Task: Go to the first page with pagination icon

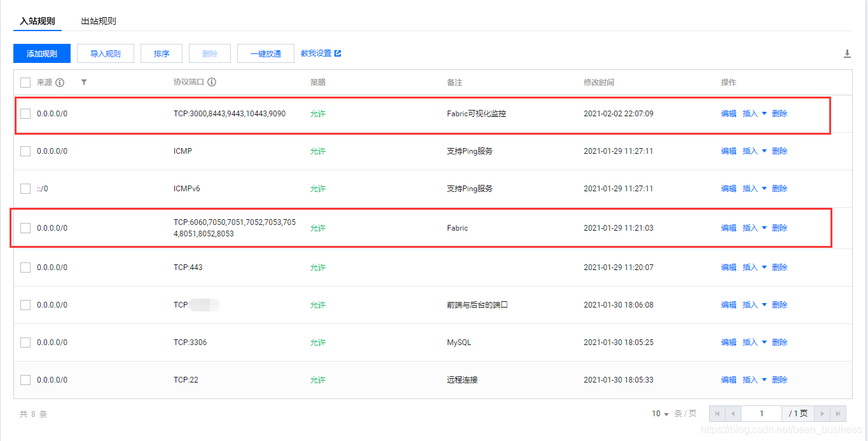Action: tap(717, 414)
